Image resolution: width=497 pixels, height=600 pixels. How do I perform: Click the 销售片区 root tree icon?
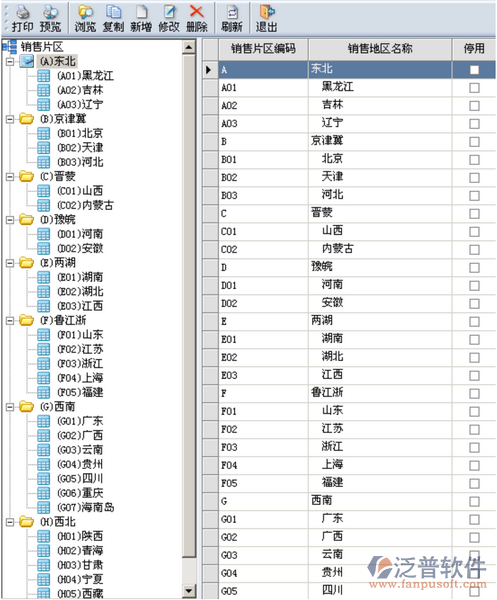click(x=9, y=47)
